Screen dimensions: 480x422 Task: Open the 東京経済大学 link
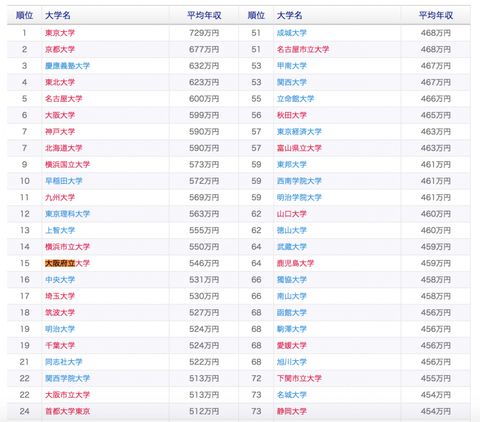[299, 132]
